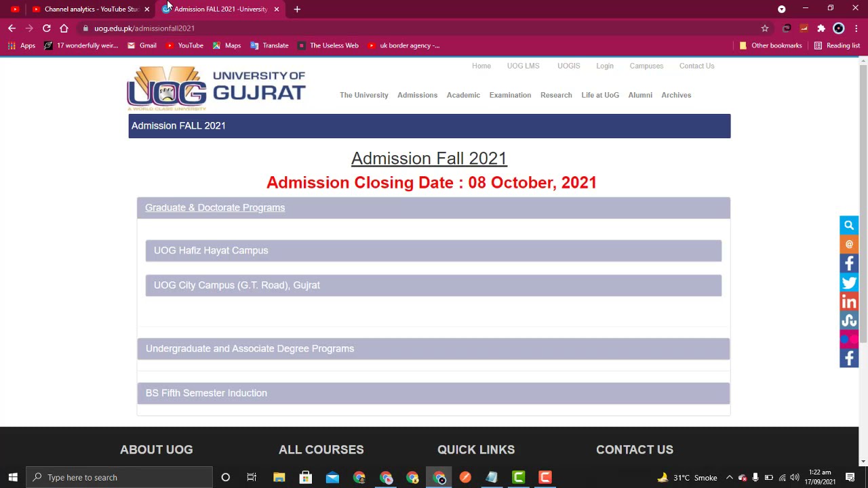Open The Useless Web bookmark
Image resolution: width=868 pixels, height=488 pixels.
coord(328,45)
